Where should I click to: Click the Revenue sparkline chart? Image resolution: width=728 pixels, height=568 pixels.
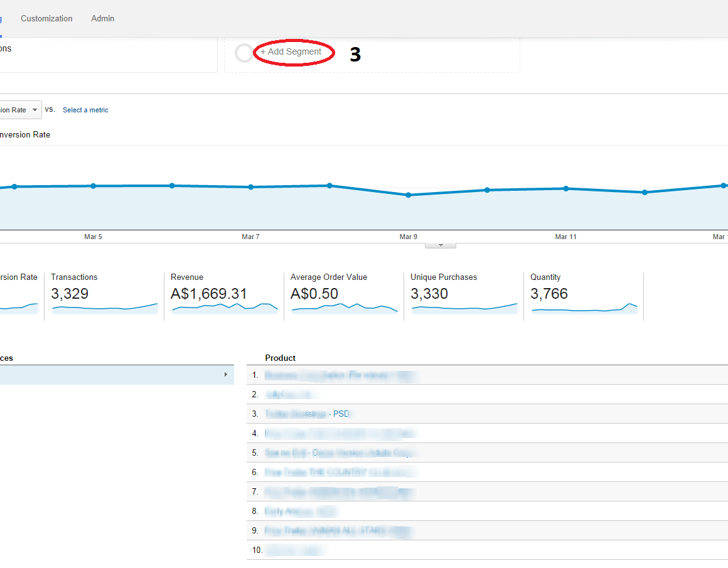[224, 307]
